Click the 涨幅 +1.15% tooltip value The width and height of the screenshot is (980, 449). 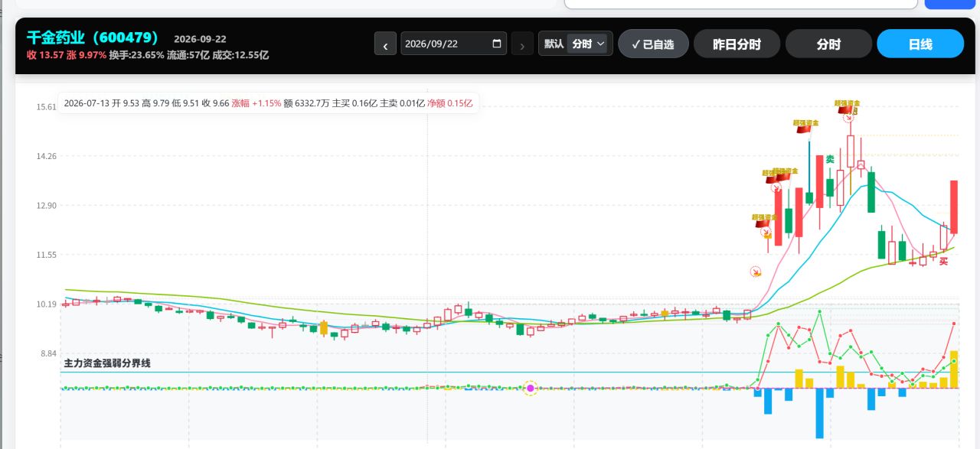pyautogui.click(x=256, y=103)
